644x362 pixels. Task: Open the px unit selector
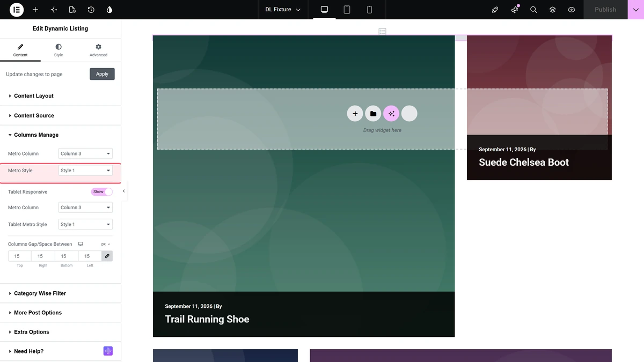pyautogui.click(x=106, y=244)
